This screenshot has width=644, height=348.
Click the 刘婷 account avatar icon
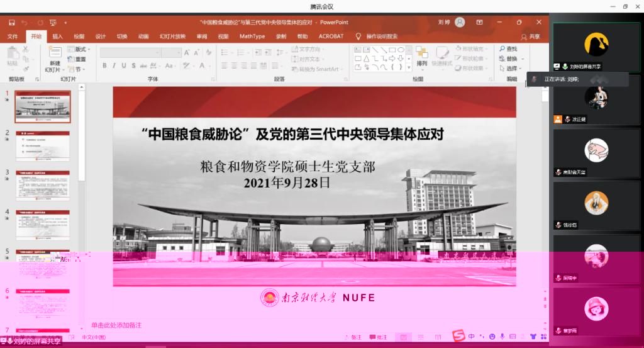pos(460,22)
